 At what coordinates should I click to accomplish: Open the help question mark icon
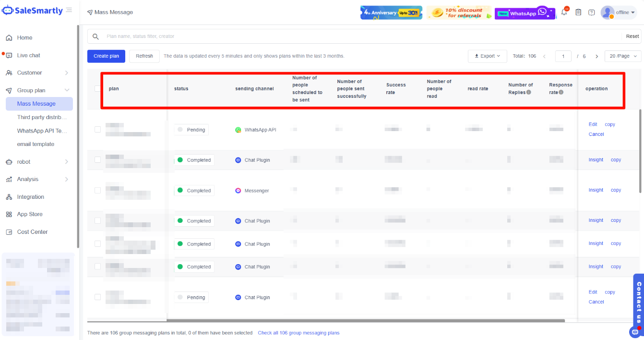[x=591, y=12]
